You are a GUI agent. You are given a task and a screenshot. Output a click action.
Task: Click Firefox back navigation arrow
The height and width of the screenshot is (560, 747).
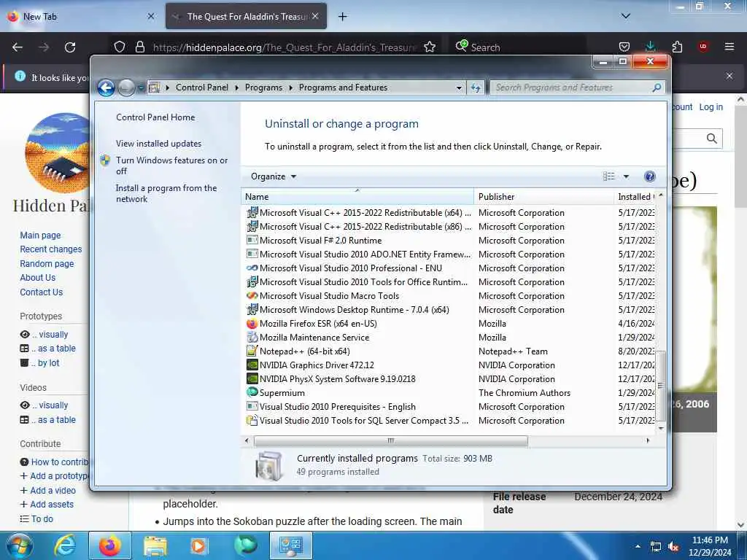point(18,47)
